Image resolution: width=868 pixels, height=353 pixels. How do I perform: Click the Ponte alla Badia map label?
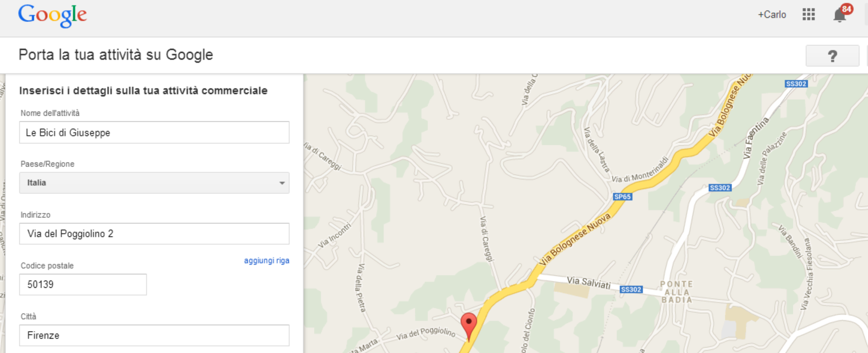(x=677, y=292)
